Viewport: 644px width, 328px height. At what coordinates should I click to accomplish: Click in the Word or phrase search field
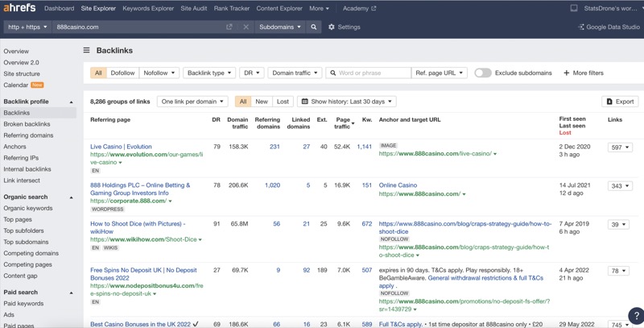point(369,73)
